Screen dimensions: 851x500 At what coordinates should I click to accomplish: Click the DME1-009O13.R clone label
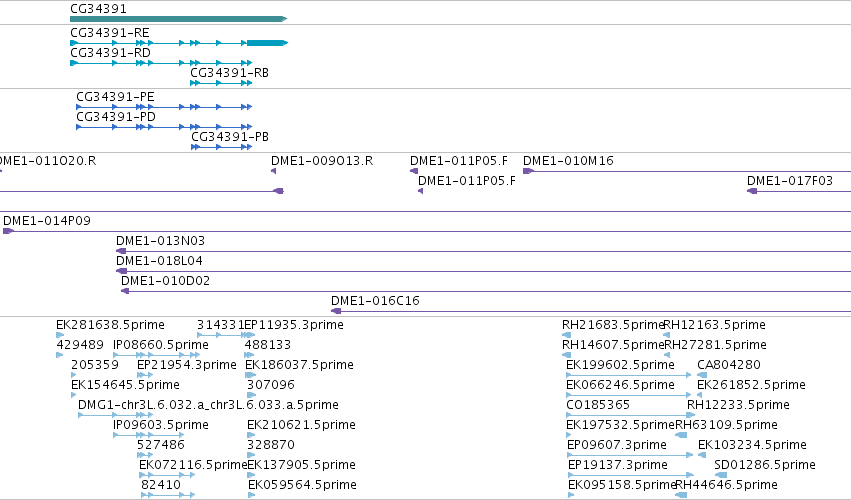click(x=322, y=161)
